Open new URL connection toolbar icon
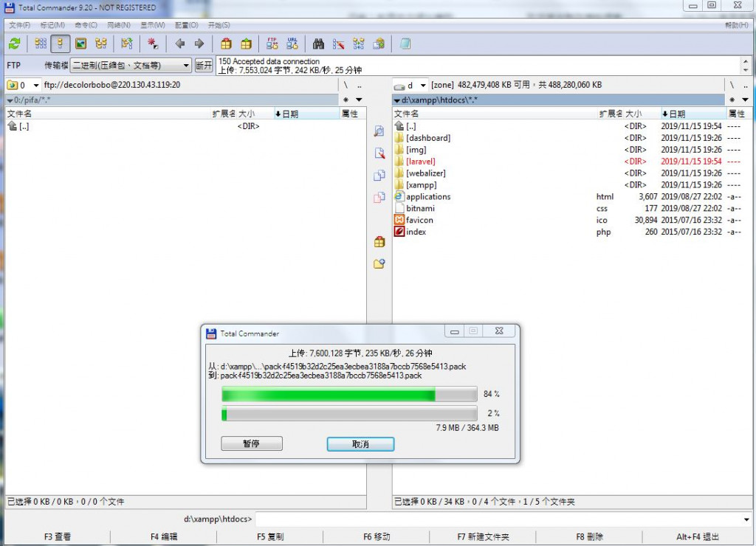The image size is (756, 546). [x=292, y=44]
